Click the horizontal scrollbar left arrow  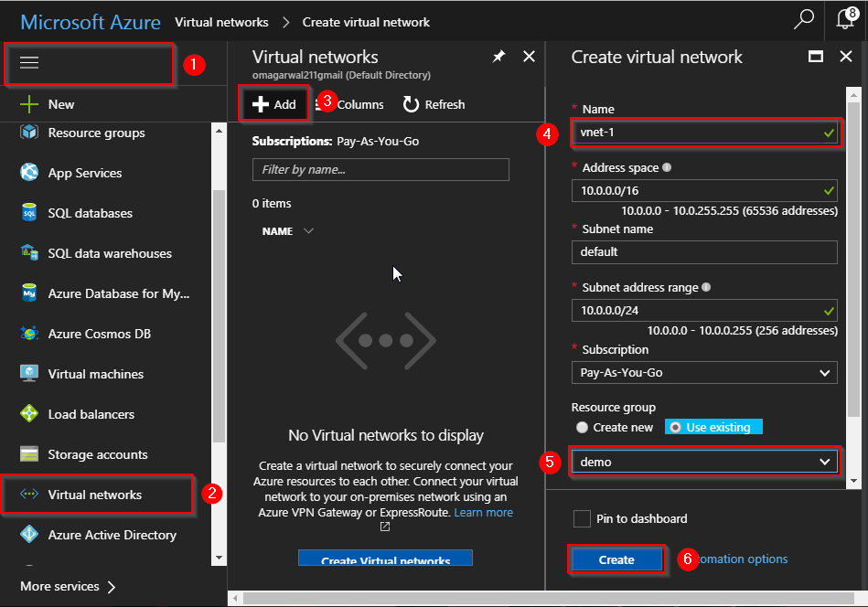coord(235,598)
